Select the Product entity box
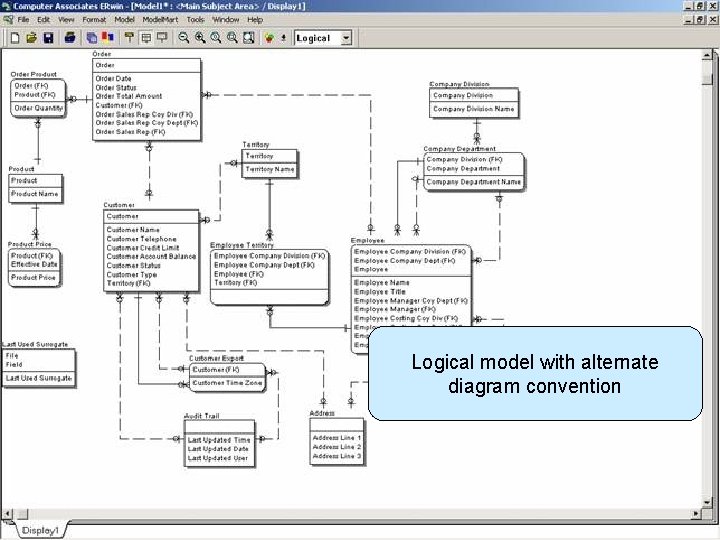The width and height of the screenshot is (720, 540). tap(35, 188)
